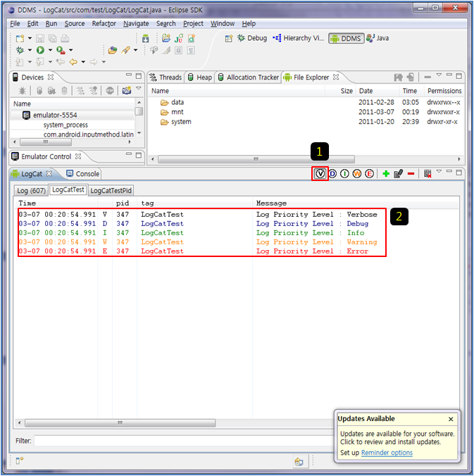This screenshot has height=476, width=474.
Task: Click Stop Process icon in Devices toolbar
Action: coord(110,90)
